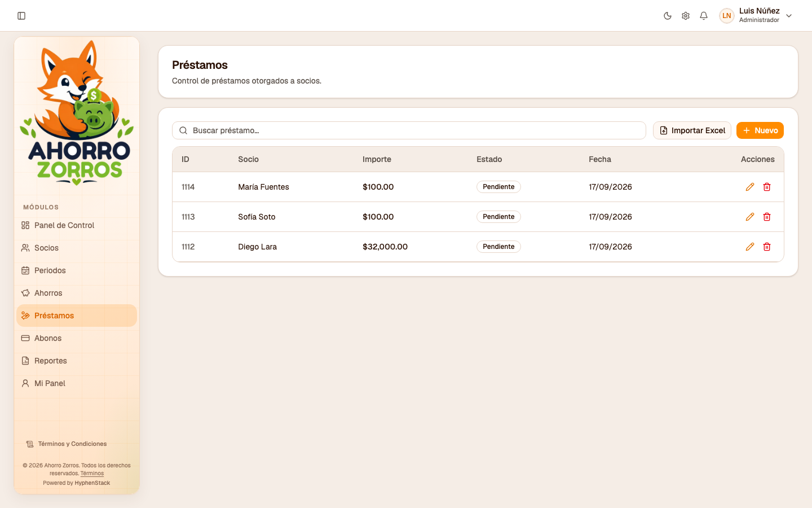Open the Abonos module

(x=77, y=338)
